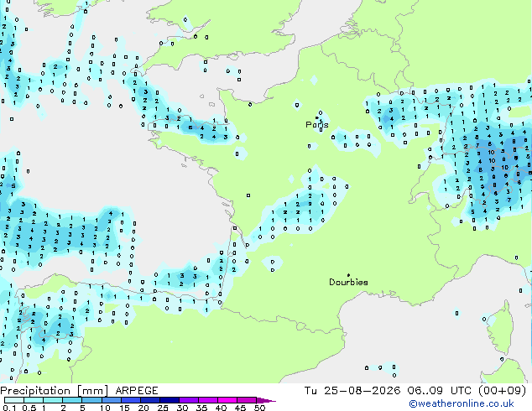Screen dimensions: 532x411
Task: Click the date 'Tu 25-08-2026' text
Action: (352, 391)
